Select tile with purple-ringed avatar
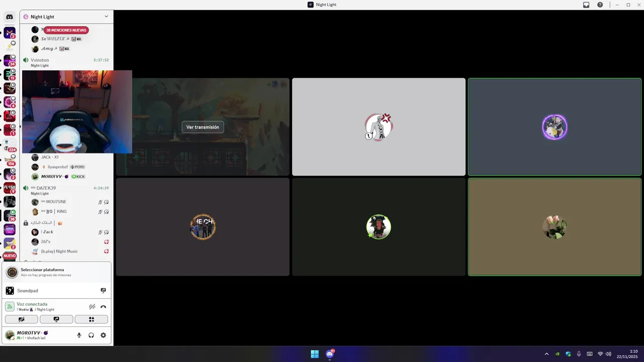 554,127
